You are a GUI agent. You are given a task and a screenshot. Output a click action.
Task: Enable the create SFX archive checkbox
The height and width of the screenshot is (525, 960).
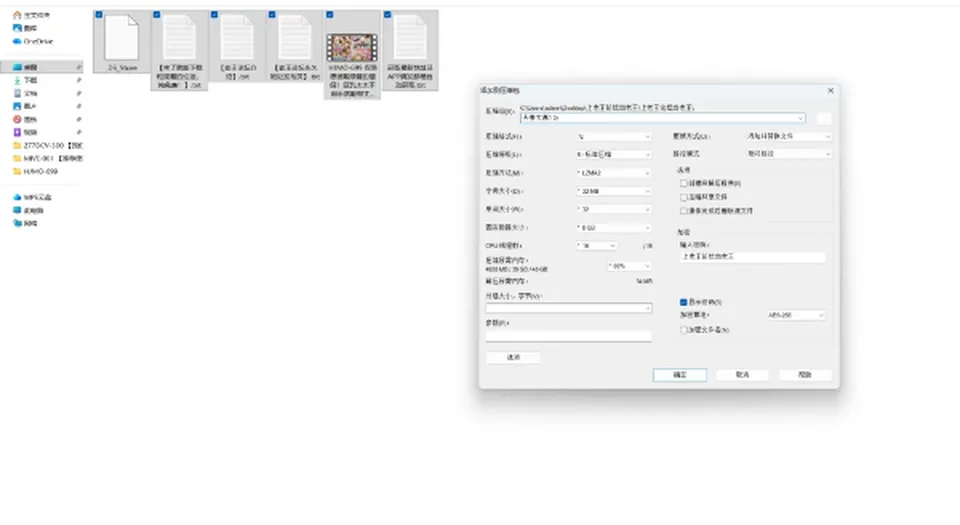click(683, 183)
